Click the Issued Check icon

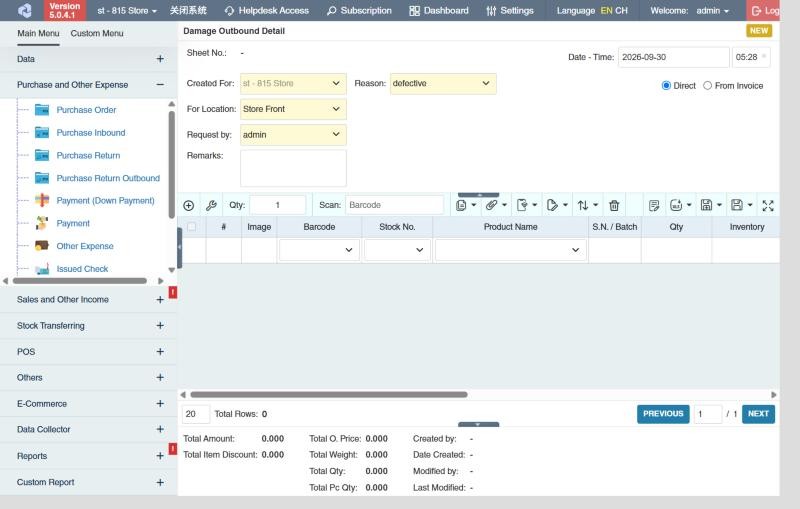pyautogui.click(x=42, y=268)
